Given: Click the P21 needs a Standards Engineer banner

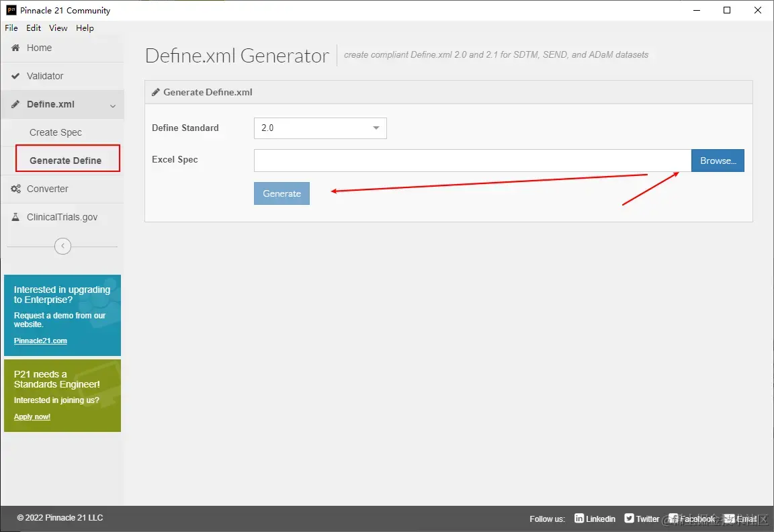Looking at the screenshot, I should pyautogui.click(x=62, y=396).
